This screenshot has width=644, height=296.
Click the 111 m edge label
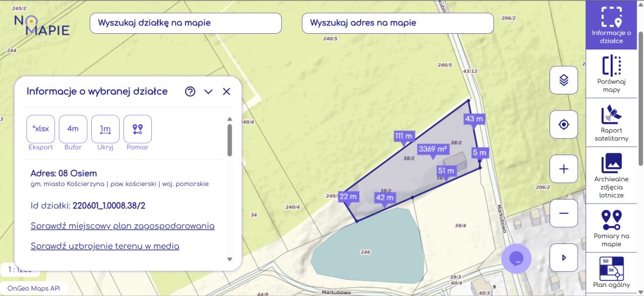coord(405,136)
